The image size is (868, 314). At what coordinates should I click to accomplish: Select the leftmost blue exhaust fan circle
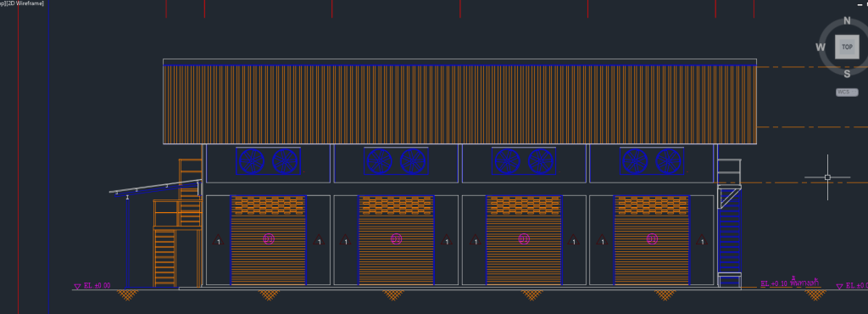[x=251, y=161]
